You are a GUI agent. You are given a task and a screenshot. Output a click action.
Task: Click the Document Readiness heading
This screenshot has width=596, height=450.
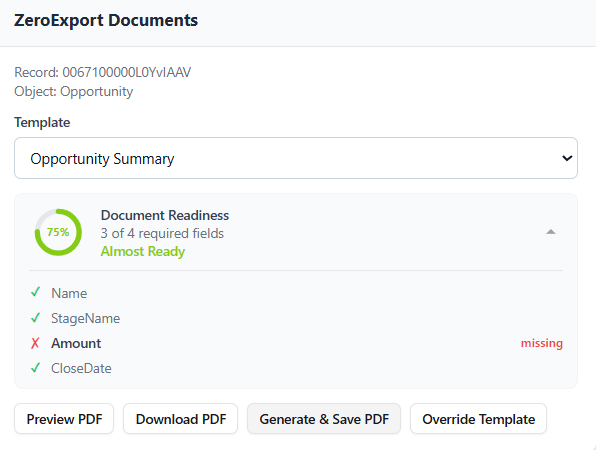pos(165,215)
